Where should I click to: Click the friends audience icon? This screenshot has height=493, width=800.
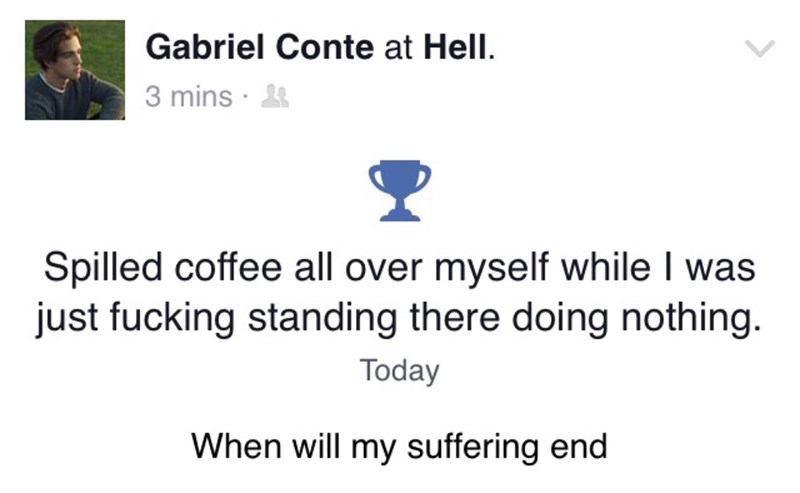(x=270, y=96)
